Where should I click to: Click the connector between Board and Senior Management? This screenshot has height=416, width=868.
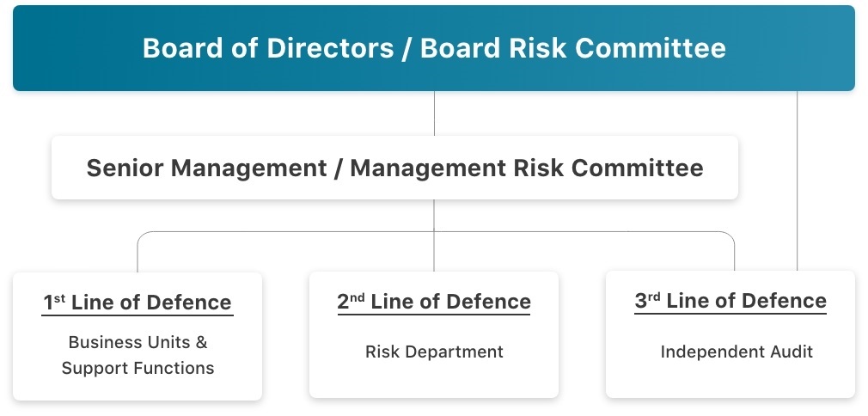click(434, 113)
